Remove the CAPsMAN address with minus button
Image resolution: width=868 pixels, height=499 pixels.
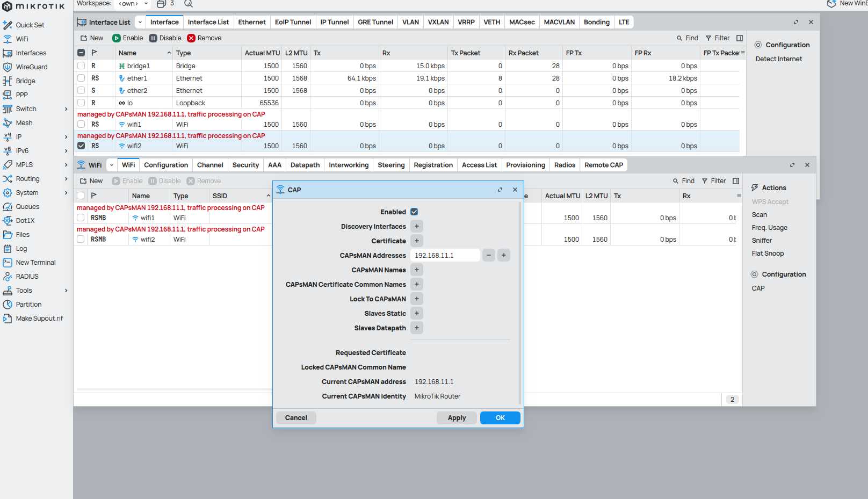tap(489, 256)
